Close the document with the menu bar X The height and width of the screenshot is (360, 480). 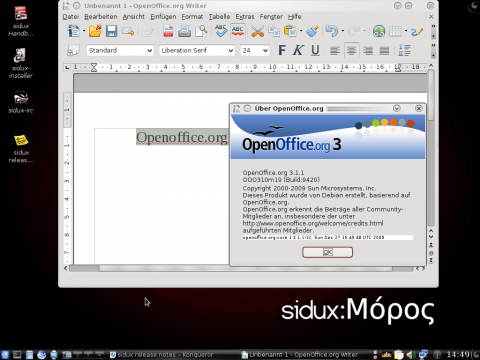pyautogui.click(x=431, y=16)
